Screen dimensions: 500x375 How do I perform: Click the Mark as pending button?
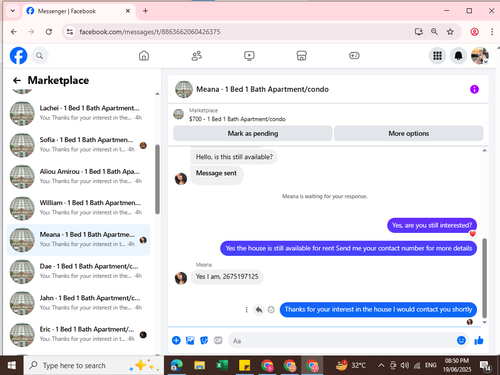click(x=253, y=133)
